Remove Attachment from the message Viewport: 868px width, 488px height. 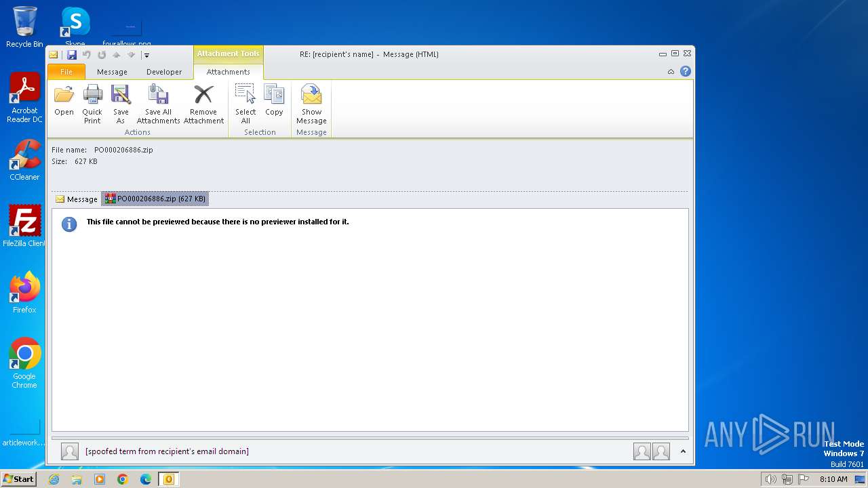click(x=203, y=104)
